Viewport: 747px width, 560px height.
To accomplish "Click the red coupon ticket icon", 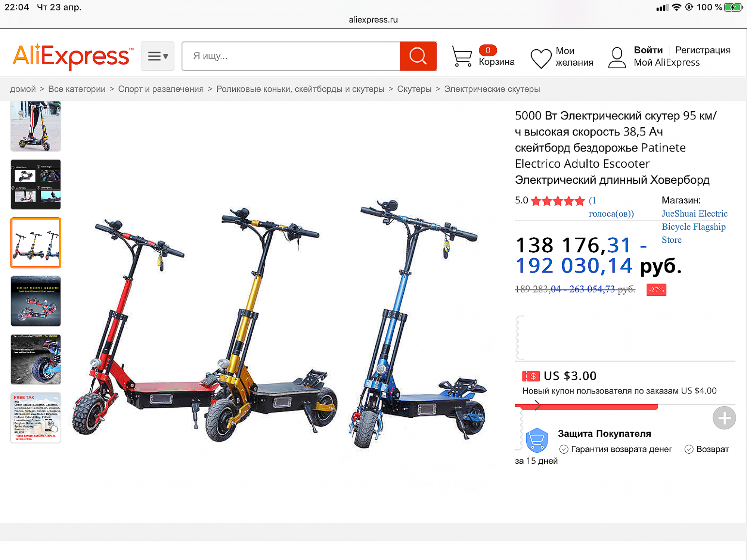I will tap(531, 376).
